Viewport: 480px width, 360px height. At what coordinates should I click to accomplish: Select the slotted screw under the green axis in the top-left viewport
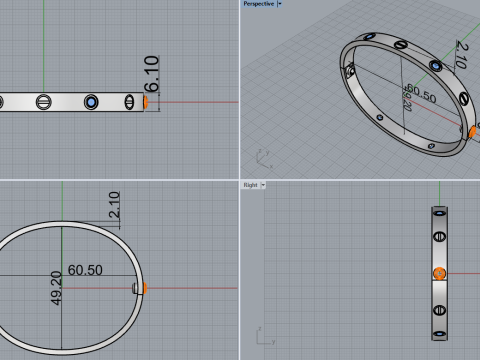pyautogui.click(x=44, y=102)
